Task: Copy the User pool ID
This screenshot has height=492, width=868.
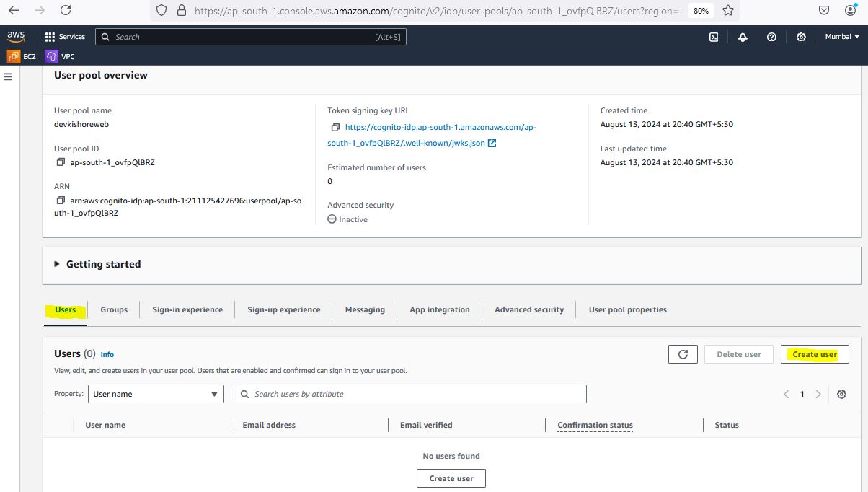Action: point(61,162)
